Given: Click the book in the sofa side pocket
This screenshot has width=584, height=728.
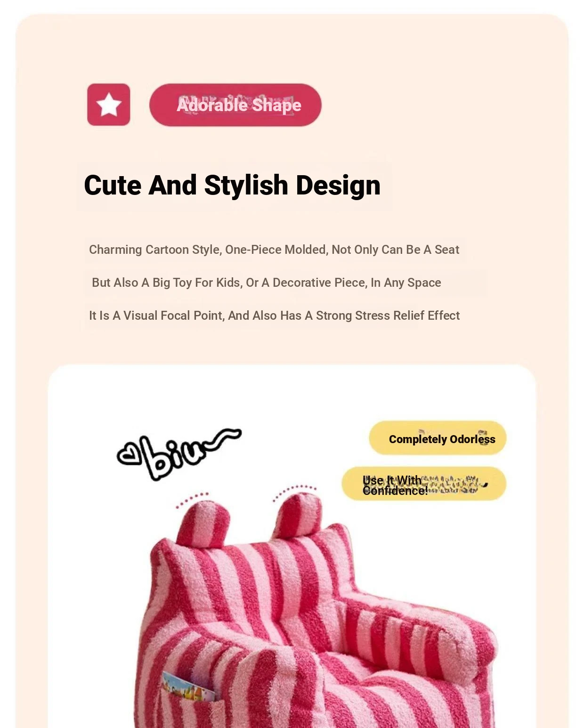Looking at the screenshot, I should click(187, 688).
